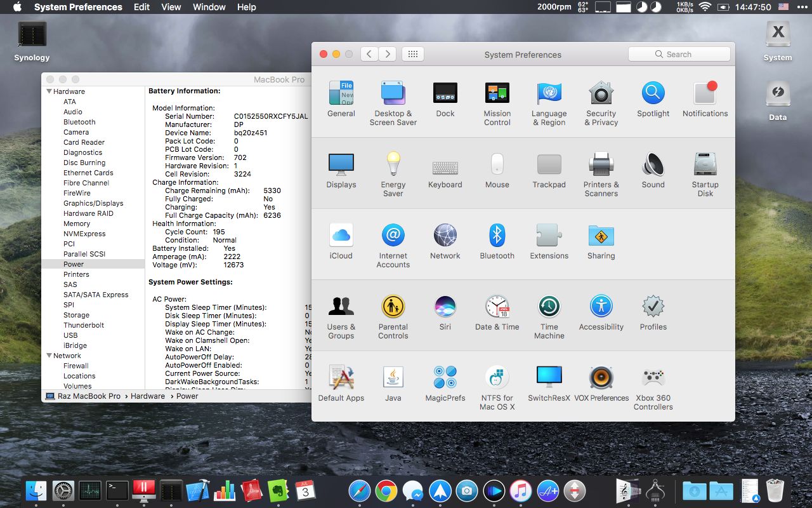Open the Edit menu
The image size is (812, 508).
tap(141, 7)
